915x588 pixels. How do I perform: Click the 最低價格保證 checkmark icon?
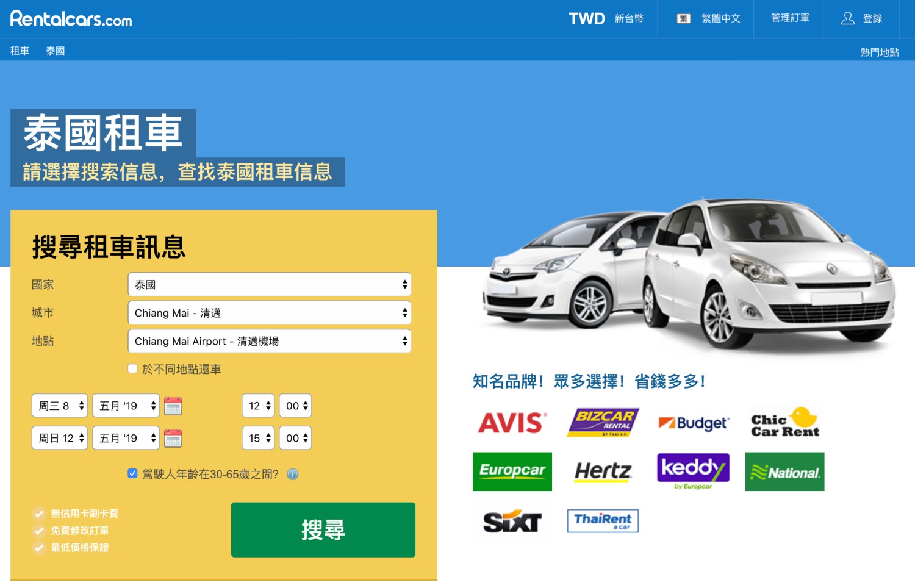click(x=39, y=548)
